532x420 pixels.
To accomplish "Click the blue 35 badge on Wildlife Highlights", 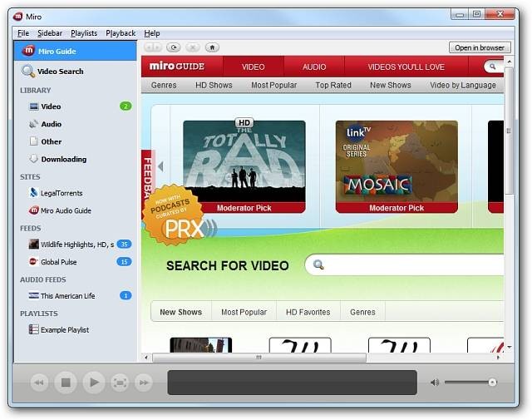I will point(124,245).
